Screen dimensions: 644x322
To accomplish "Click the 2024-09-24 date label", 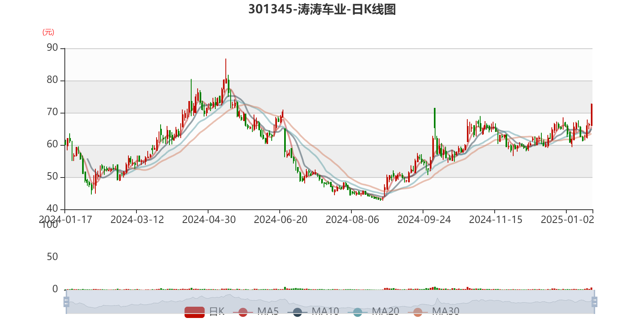I will coord(424,219).
